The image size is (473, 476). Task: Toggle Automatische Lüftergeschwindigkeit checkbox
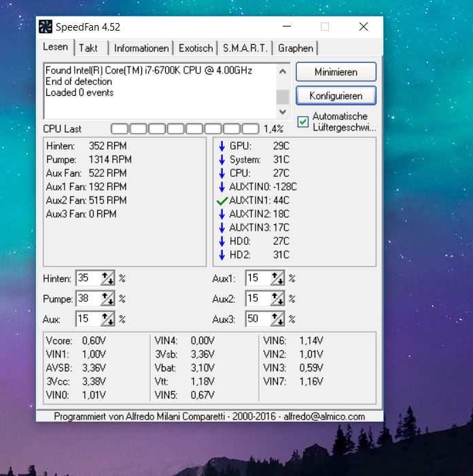[x=303, y=122]
